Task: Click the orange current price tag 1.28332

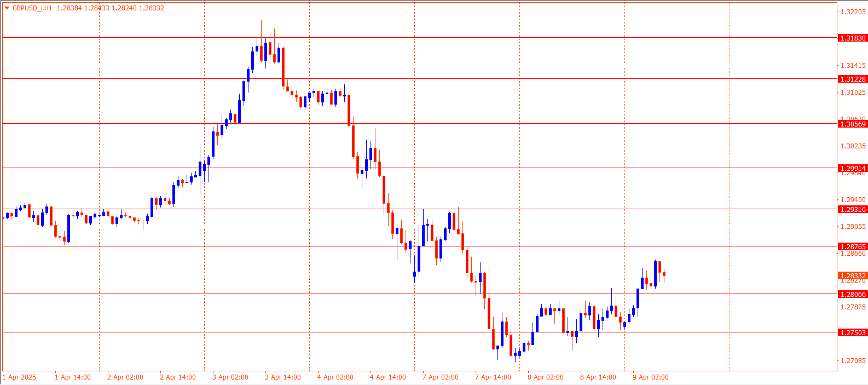Action: click(x=853, y=275)
